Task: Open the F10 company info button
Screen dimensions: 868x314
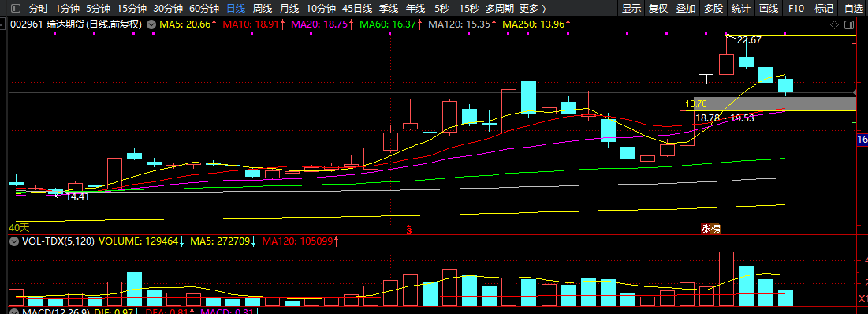Action: pyautogui.click(x=796, y=9)
